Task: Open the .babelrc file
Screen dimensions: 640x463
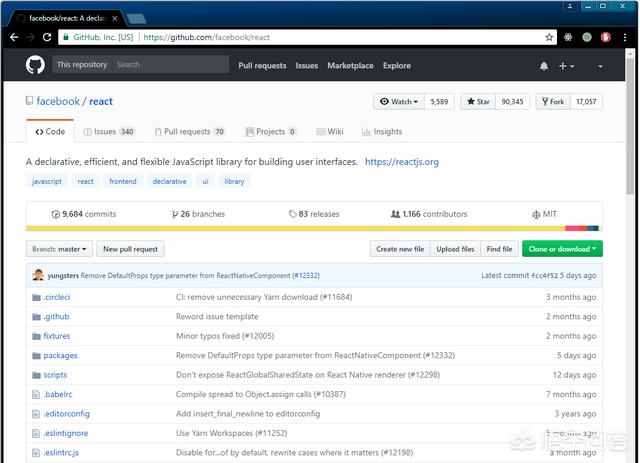Action: tap(58, 394)
